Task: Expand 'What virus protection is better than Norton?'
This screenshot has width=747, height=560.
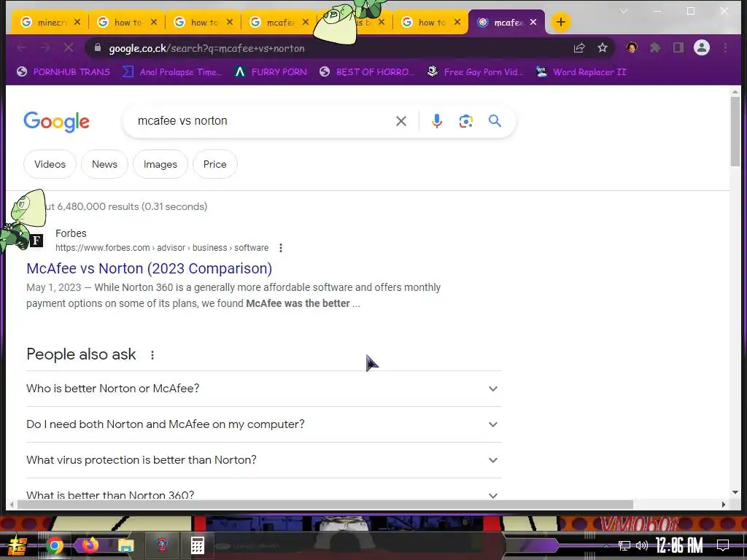Action: tap(264, 460)
